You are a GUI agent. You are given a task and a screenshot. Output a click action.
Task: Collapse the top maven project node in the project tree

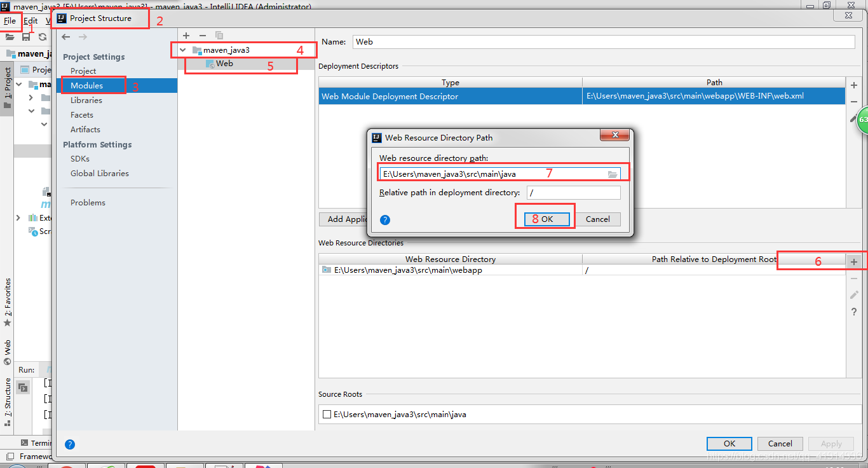18,84
